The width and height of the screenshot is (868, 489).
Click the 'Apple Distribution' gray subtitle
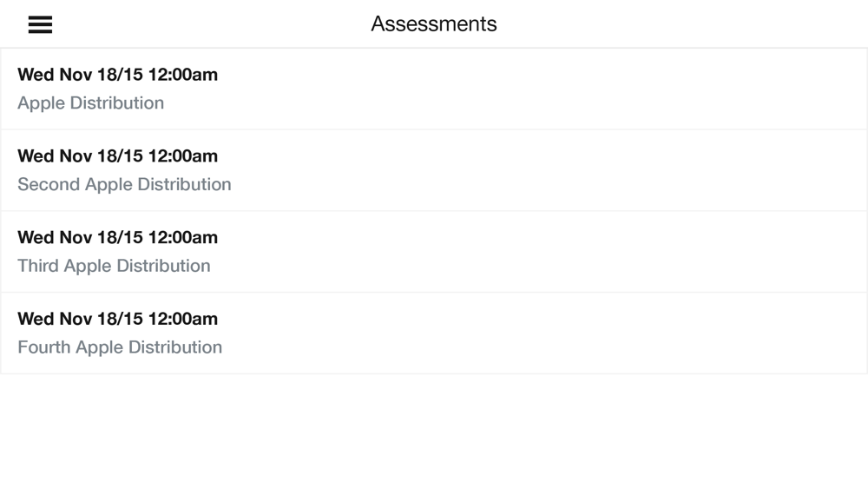91,103
